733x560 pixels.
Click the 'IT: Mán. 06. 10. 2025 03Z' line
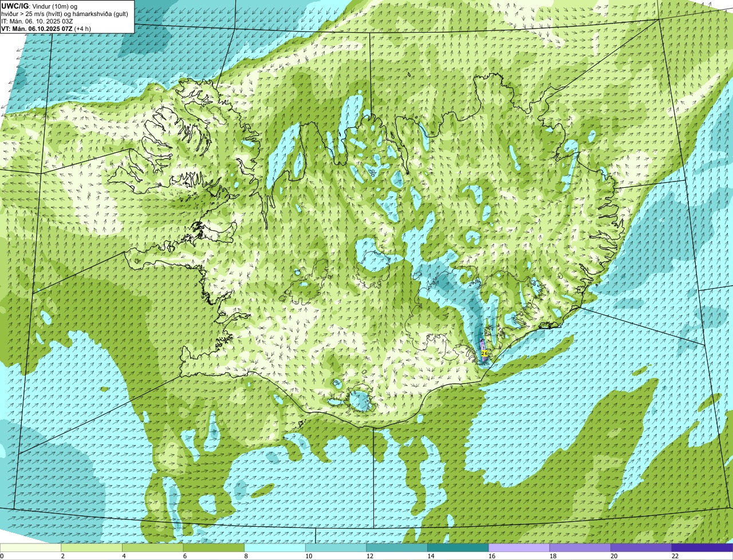click(37, 21)
